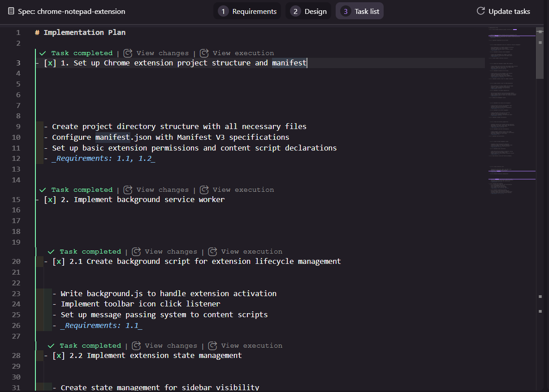Image resolution: width=549 pixels, height=392 pixels.
Task: Click the Update tasks button
Action: tap(503, 11)
